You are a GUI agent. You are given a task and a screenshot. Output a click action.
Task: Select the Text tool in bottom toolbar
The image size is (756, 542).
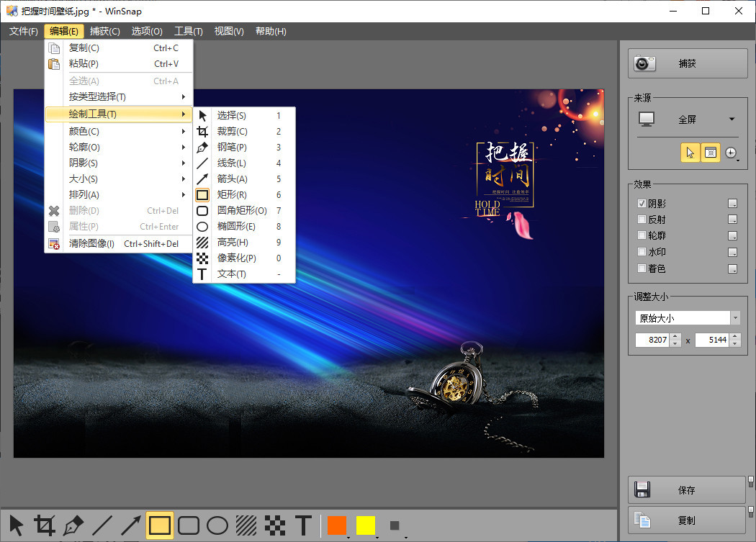pyautogui.click(x=304, y=525)
